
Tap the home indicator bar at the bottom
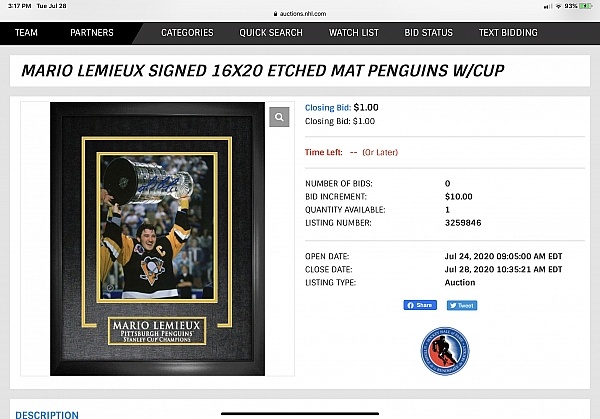(x=300, y=413)
